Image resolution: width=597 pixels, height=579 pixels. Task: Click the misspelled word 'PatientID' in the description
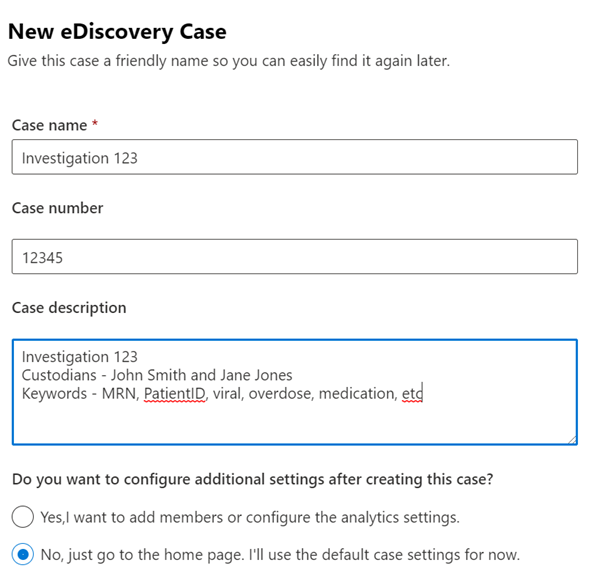tap(174, 394)
